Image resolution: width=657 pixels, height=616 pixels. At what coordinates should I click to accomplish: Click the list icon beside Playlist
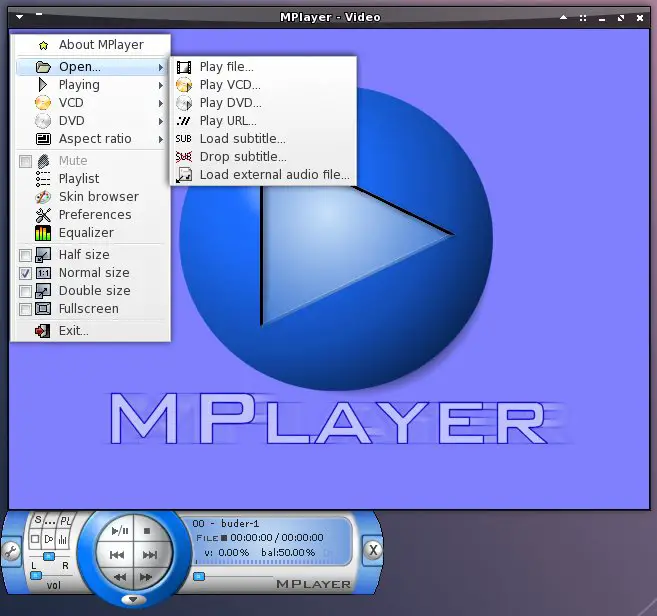pos(43,179)
